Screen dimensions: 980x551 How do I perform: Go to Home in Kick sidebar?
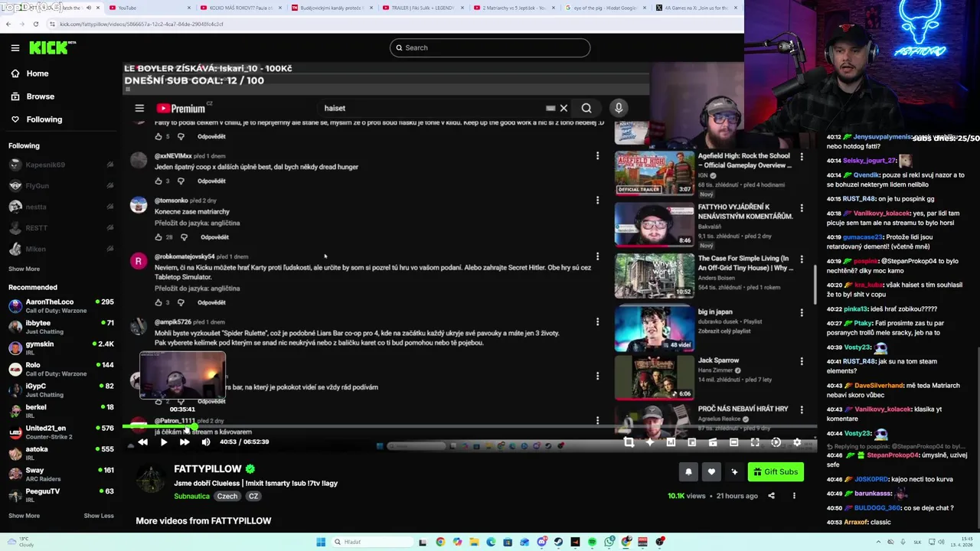(30, 73)
